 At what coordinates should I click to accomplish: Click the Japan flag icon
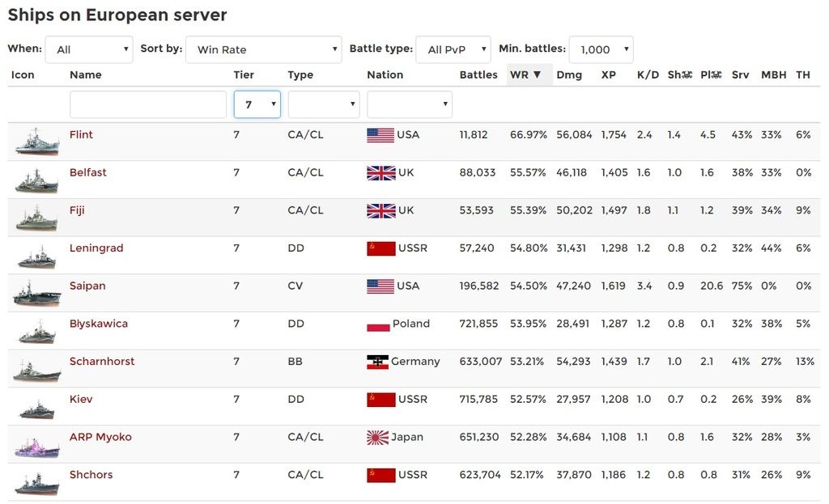378,438
